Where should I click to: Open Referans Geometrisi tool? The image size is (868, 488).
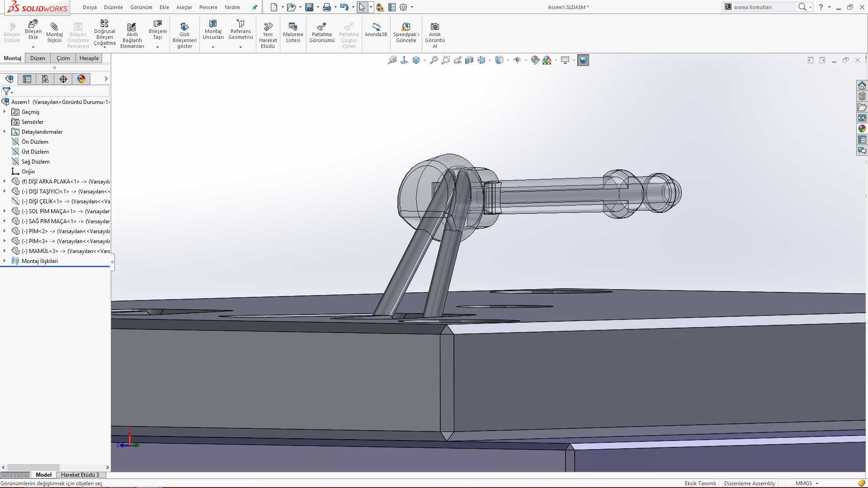241,30
